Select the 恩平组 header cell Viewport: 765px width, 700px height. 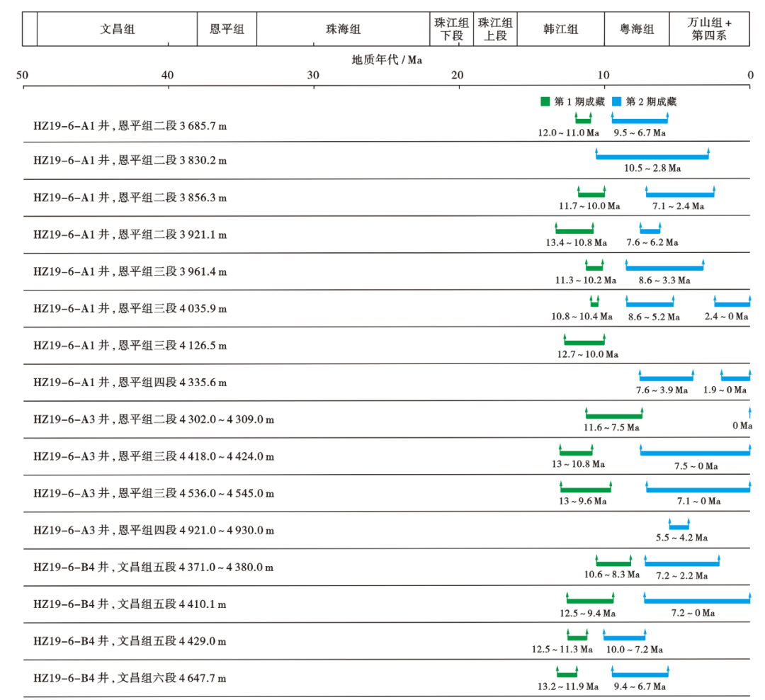click(227, 29)
